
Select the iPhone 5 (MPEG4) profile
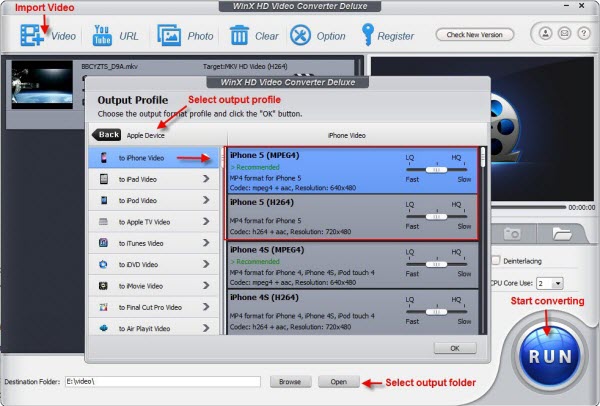(352, 171)
